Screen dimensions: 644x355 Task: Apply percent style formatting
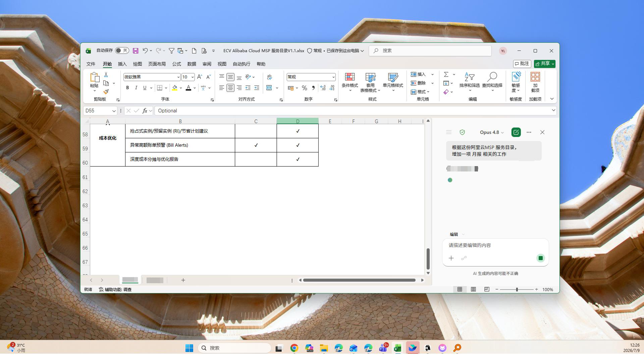click(305, 88)
